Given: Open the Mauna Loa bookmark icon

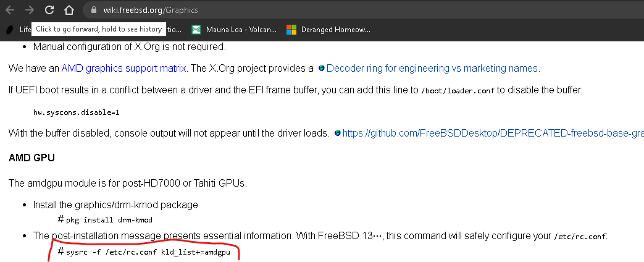Looking at the screenshot, I should tap(196, 30).
